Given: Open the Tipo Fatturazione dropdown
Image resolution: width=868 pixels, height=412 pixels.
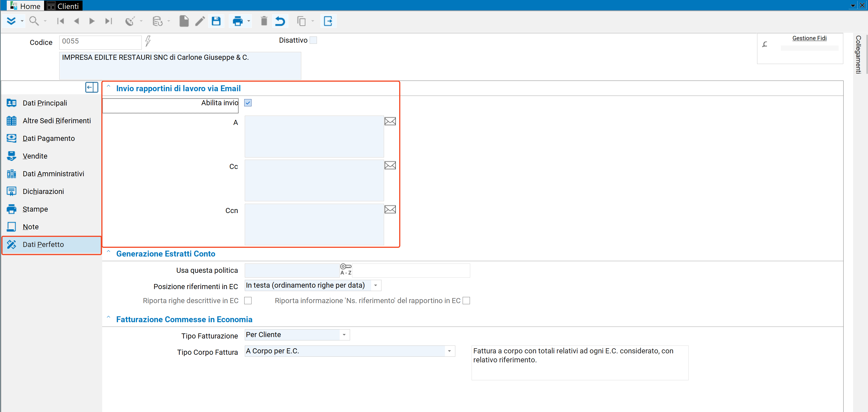Looking at the screenshot, I should coord(344,335).
